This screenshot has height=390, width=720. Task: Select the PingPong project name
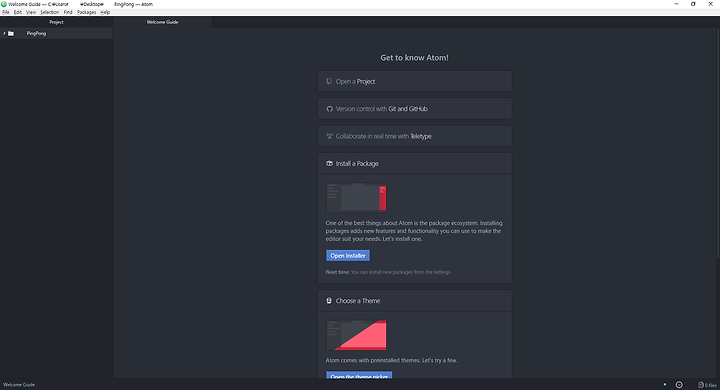[x=36, y=34]
